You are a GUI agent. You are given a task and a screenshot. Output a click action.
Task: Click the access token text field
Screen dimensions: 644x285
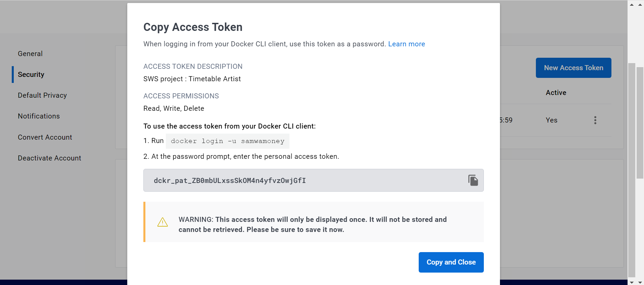coord(302,181)
